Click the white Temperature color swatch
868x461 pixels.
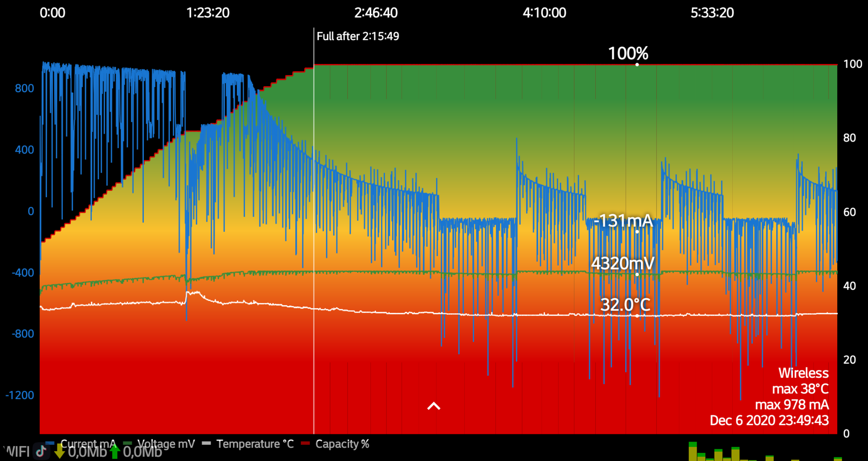pyautogui.click(x=206, y=443)
